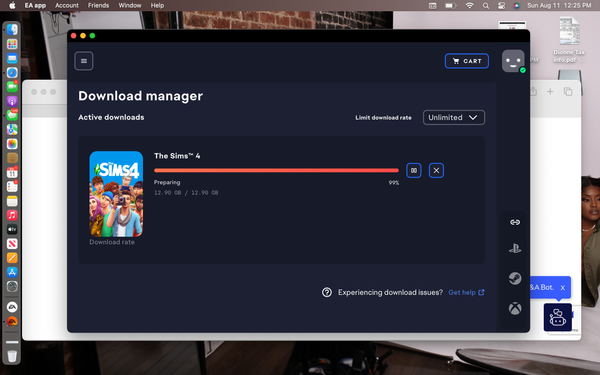Open Reminders in the Dock

coord(12,187)
